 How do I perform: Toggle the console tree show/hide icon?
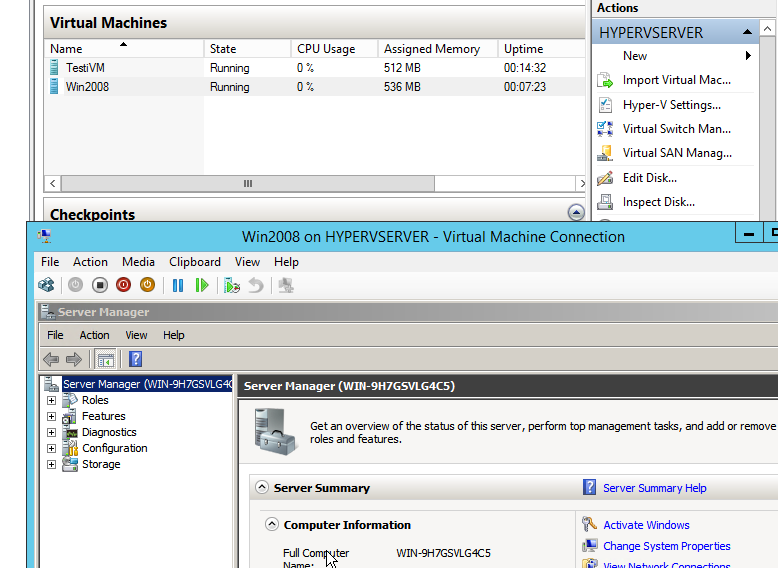pos(105,360)
